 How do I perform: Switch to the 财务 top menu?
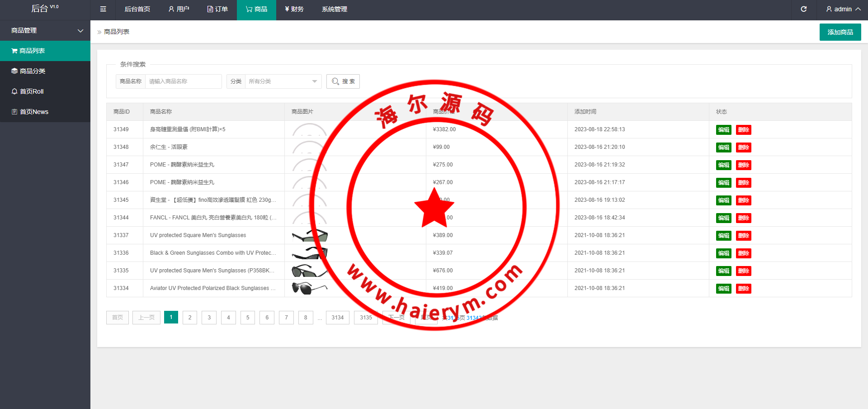[294, 9]
